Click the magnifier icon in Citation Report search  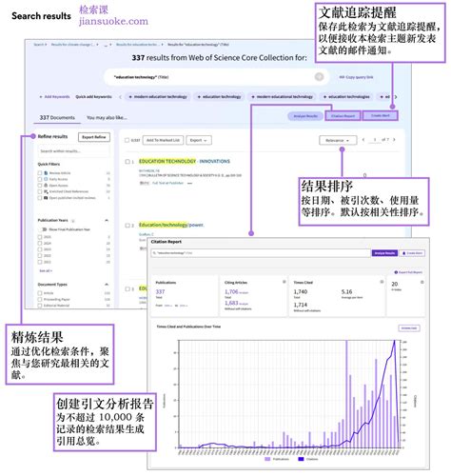tap(154, 253)
